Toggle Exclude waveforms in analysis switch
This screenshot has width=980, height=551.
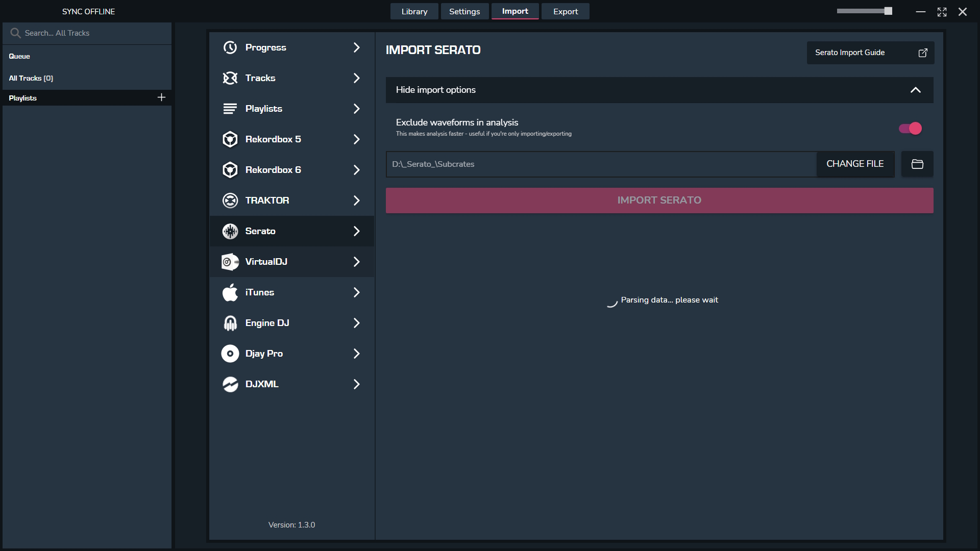pos(910,129)
